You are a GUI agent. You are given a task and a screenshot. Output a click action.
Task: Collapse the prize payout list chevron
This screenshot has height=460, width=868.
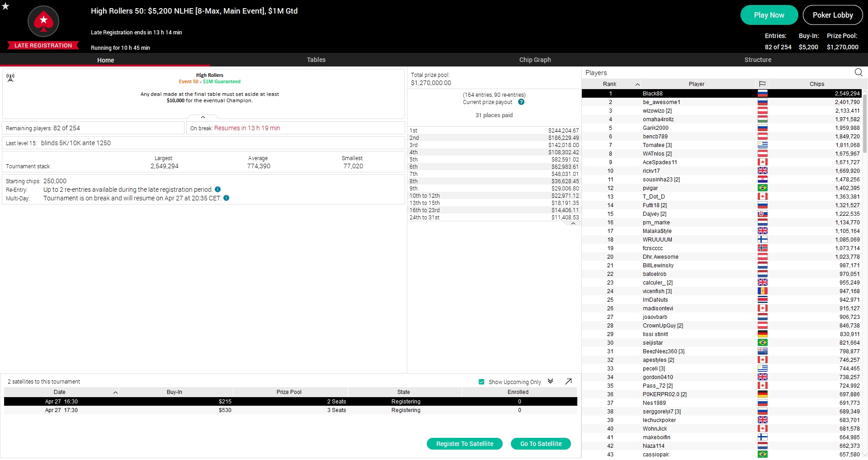click(x=573, y=223)
